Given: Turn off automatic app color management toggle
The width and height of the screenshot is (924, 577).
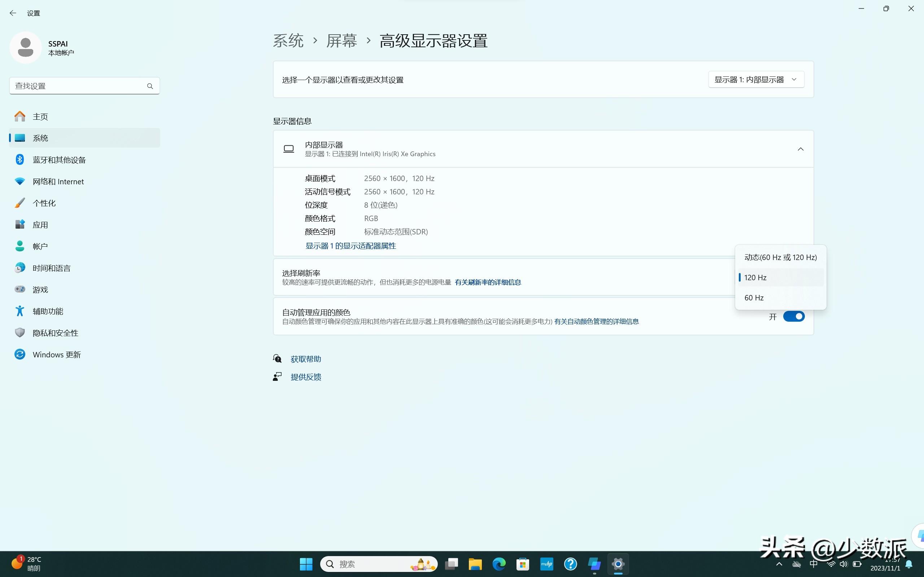Looking at the screenshot, I should tap(793, 316).
